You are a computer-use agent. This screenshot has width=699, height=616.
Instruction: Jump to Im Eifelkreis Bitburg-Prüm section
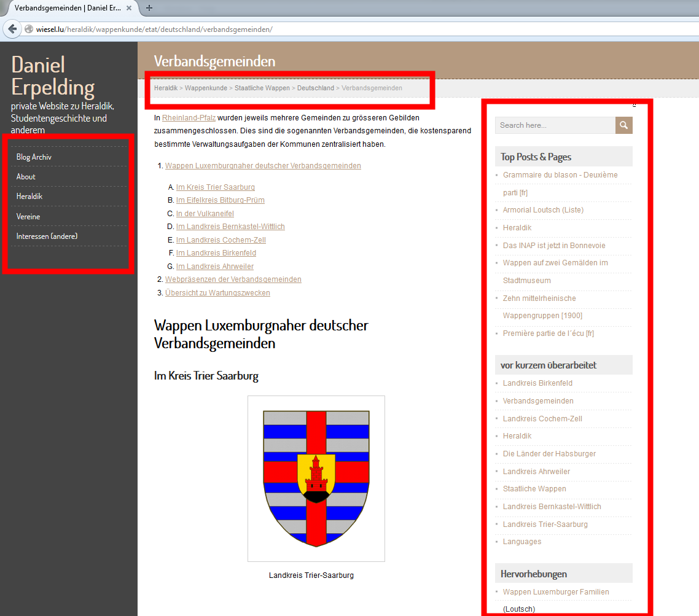pos(220,200)
